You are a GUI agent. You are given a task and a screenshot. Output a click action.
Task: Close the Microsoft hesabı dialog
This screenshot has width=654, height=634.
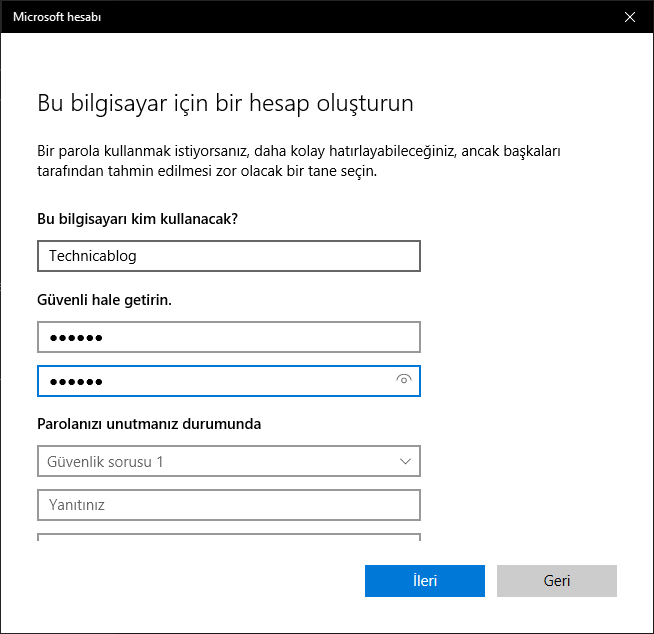click(x=629, y=17)
